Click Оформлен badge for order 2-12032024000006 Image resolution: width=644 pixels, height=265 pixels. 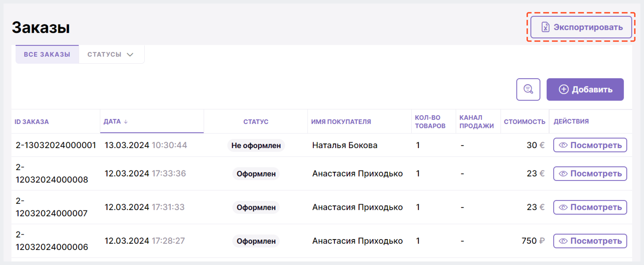pos(256,241)
